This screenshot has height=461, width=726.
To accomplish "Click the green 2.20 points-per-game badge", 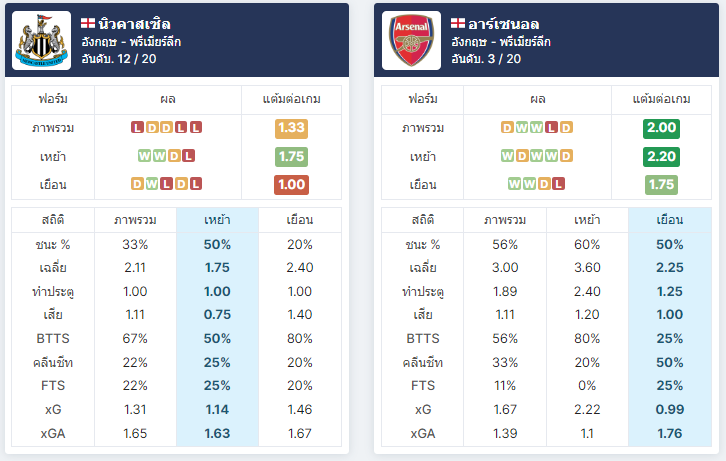I will (x=661, y=156).
